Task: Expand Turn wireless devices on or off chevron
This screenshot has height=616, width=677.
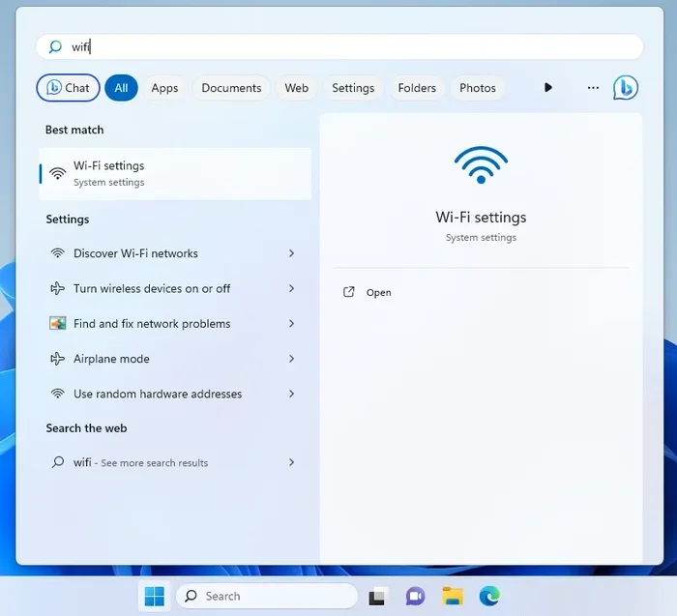Action: (291, 288)
